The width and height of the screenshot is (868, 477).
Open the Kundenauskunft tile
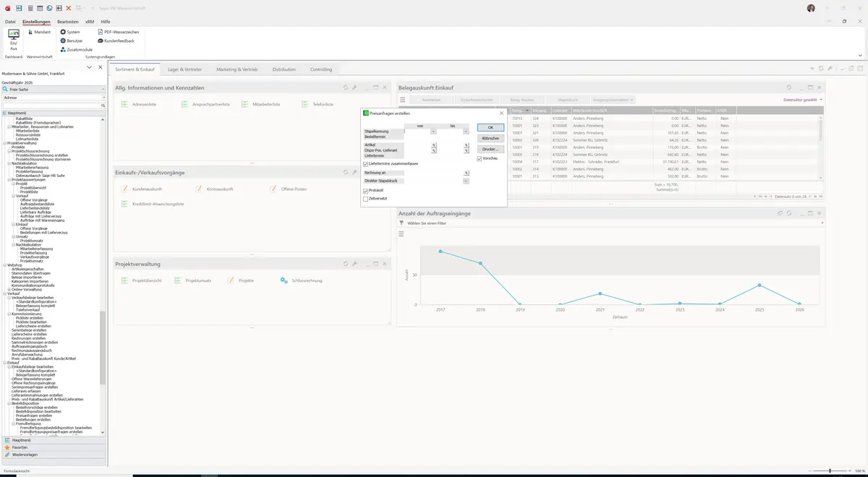(141, 189)
